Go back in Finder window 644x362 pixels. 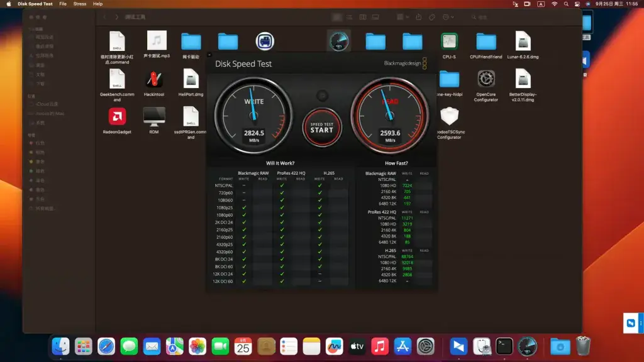[x=105, y=17]
